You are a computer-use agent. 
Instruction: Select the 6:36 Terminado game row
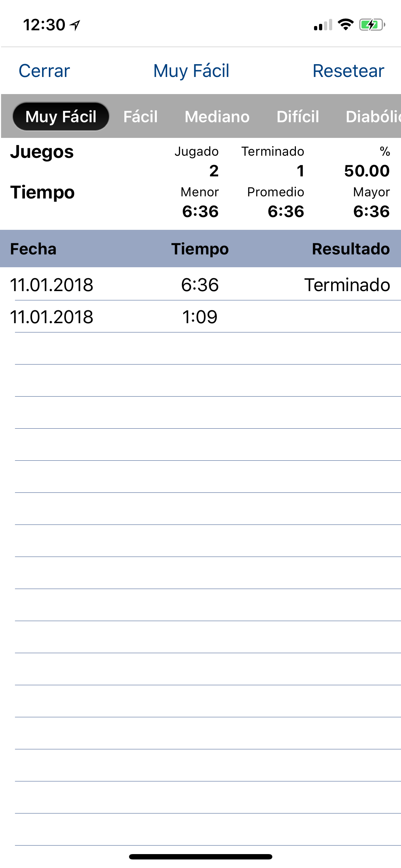pyautogui.click(x=200, y=284)
